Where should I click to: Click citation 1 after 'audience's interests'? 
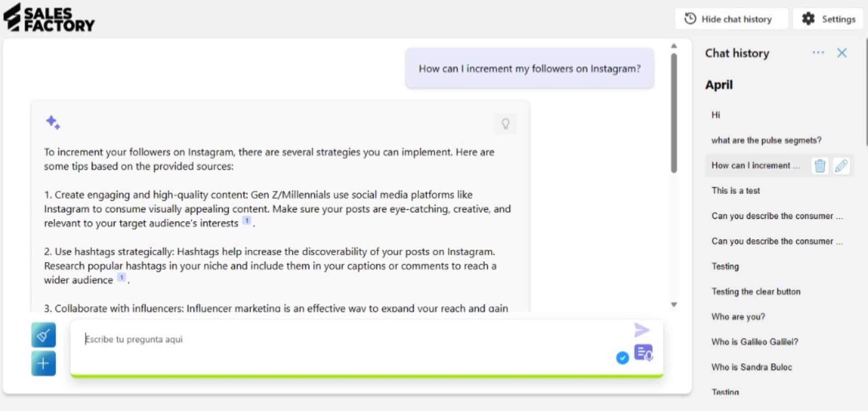pos(246,221)
